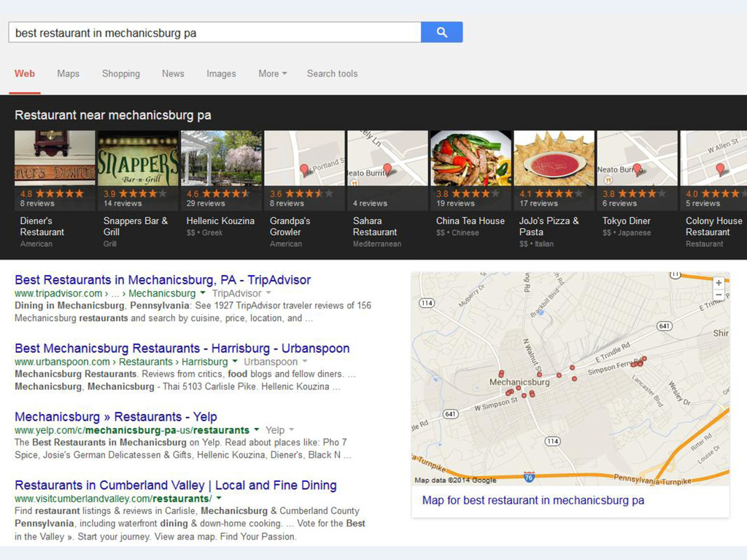The height and width of the screenshot is (560, 747).
Task: Click JoJo's Pizza 4.1 star rating
Action: tap(551, 193)
